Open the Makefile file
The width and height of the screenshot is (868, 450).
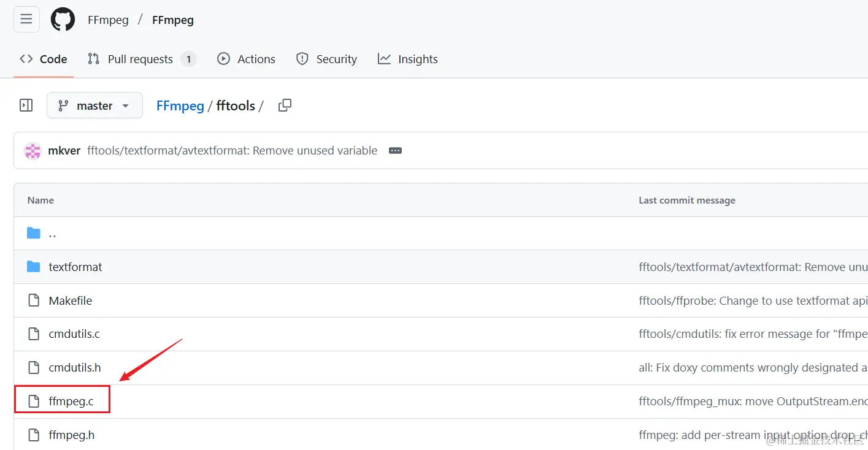[71, 300]
